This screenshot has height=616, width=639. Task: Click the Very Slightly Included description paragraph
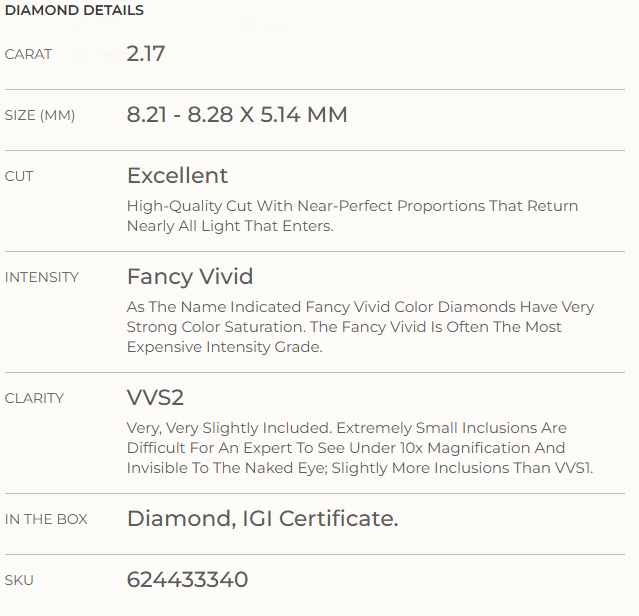tap(360, 448)
